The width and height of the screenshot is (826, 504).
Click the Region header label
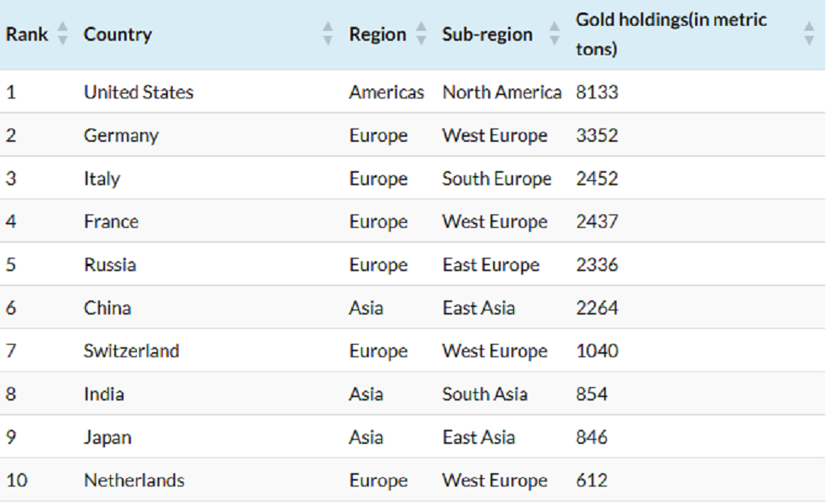point(377,34)
